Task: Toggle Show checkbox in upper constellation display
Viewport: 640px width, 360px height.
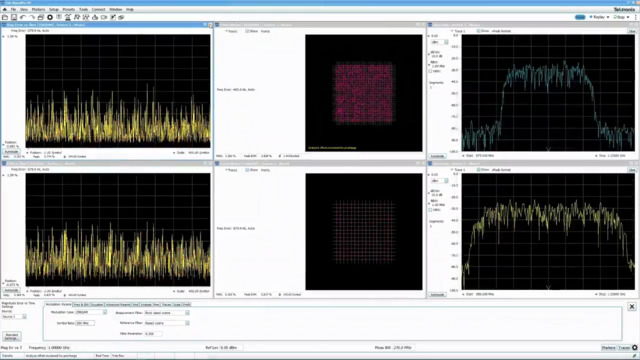Action: [247, 31]
